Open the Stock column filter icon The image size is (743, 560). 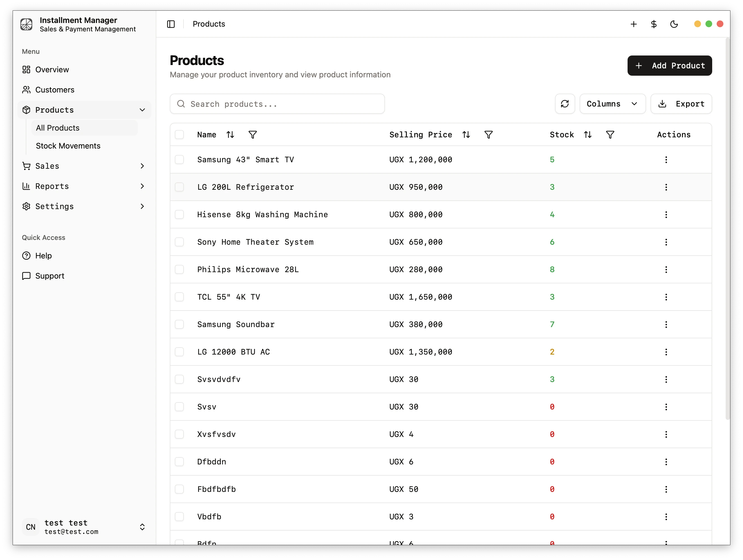(610, 134)
